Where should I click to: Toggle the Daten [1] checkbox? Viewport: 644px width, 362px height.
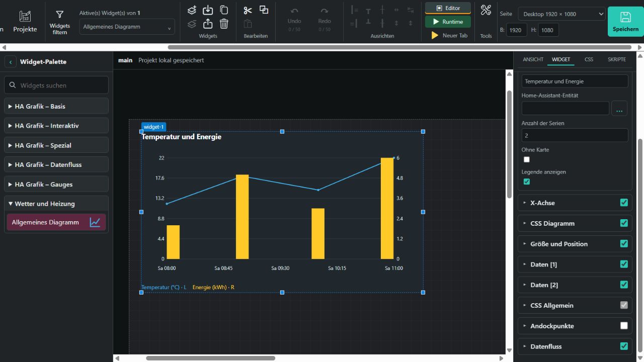pyautogui.click(x=624, y=264)
